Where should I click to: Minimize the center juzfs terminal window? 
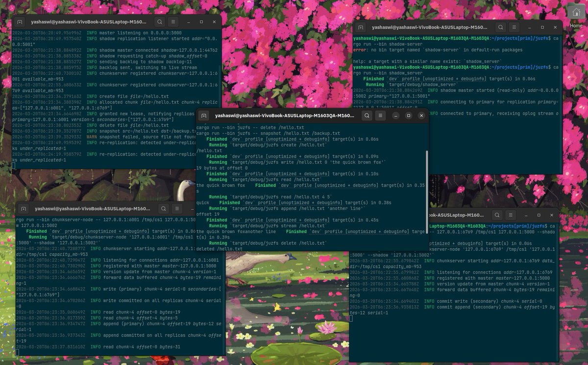[x=395, y=115]
